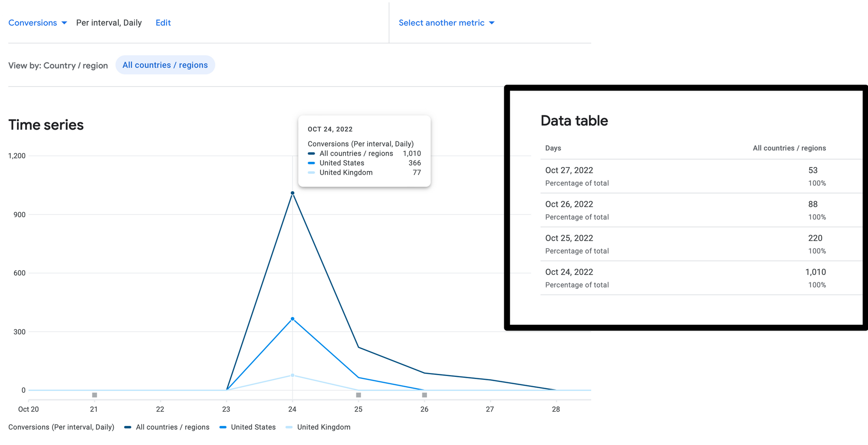Image resolution: width=868 pixels, height=445 pixels.
Task: Click Per interval, Daily label
Action: point(109,23)
